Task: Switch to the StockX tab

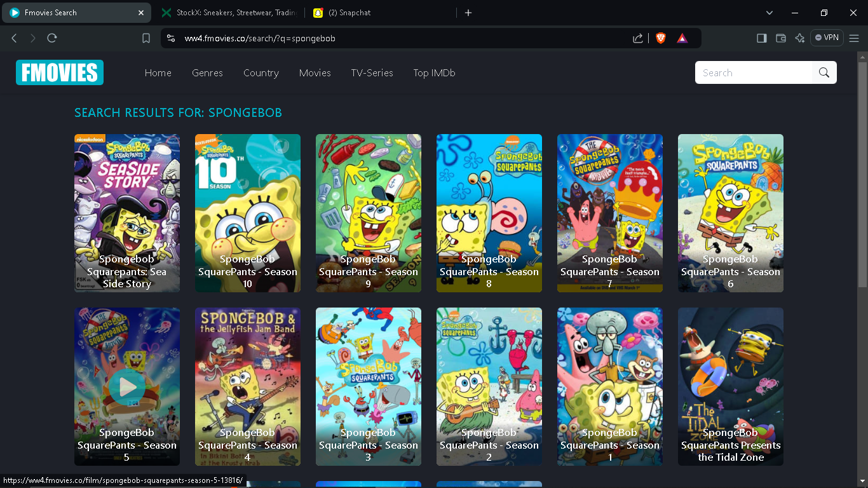Action: [229, 13]
